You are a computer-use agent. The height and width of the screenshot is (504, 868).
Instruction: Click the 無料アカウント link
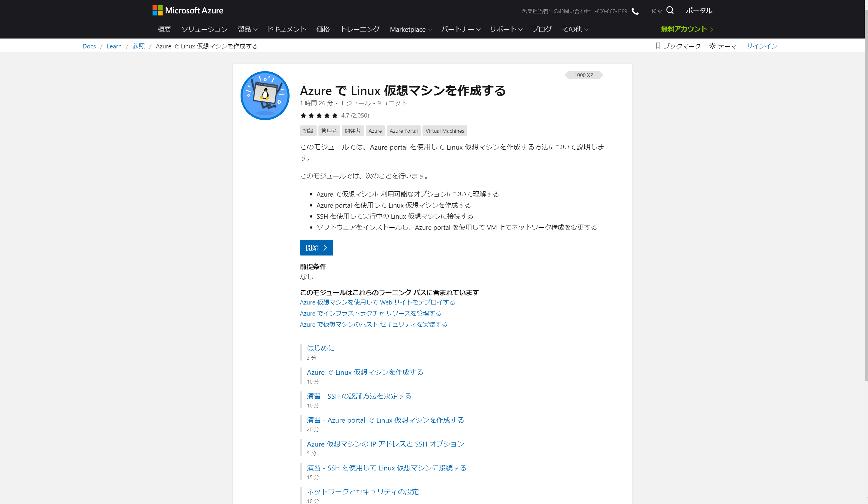(686, 29)
